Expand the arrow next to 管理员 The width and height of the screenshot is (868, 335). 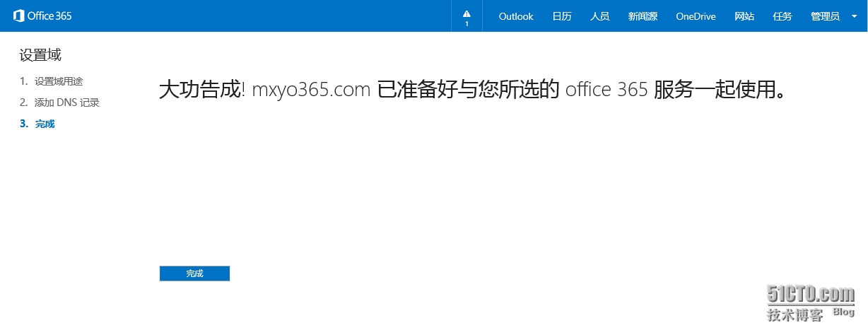[x=854, y=16]
